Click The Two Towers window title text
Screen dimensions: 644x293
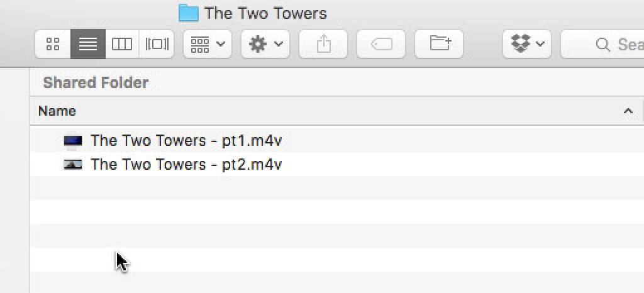[x=265, y=13]
